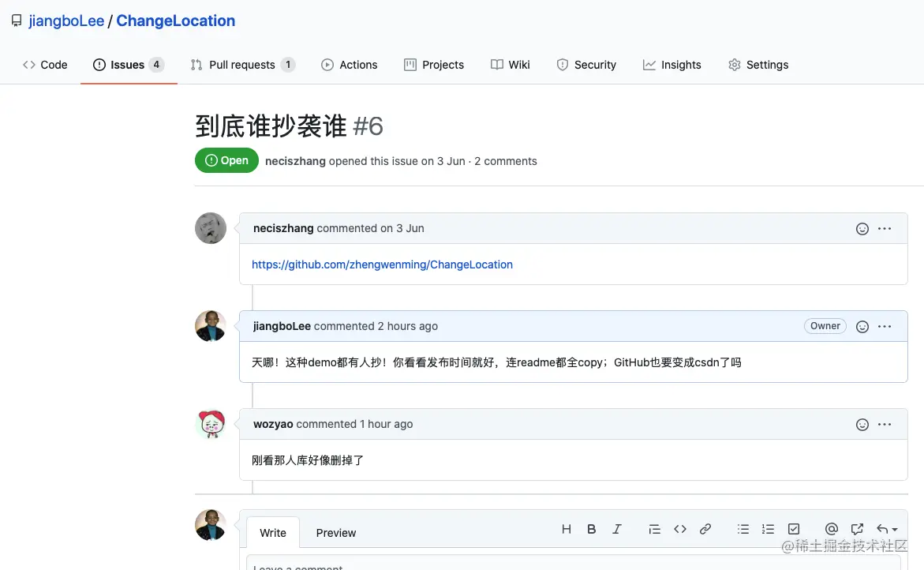Click wozyao's comment text 刚看那人库好像删掉了
Viewport: 924px width, 570px height.
(x=308, y=460)
